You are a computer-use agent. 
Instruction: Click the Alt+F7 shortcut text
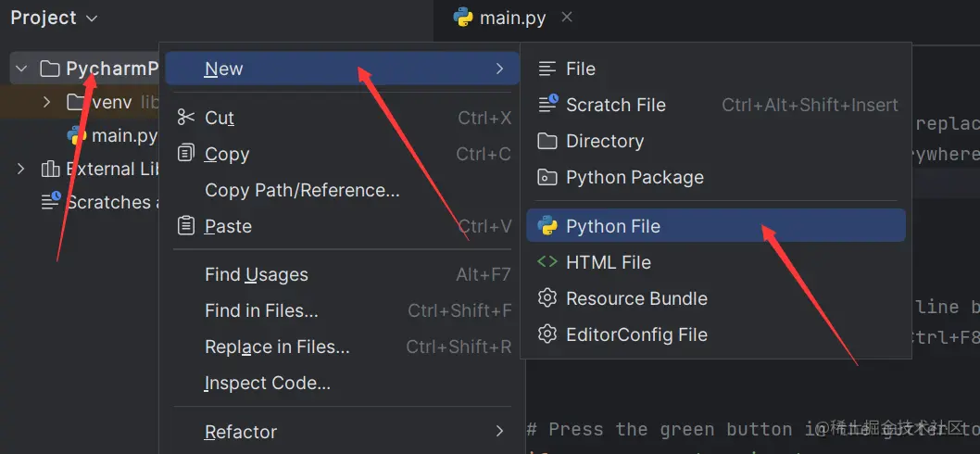[x=484, y=274]
